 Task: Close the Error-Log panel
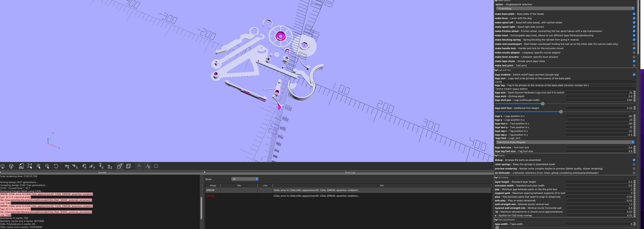pyautogui.click(x=205, y=172)
